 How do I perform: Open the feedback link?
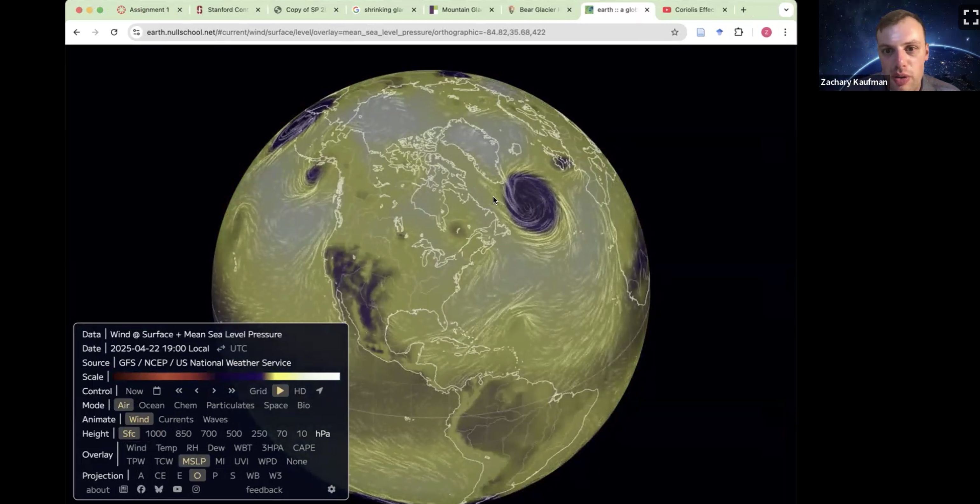(264, 490)
